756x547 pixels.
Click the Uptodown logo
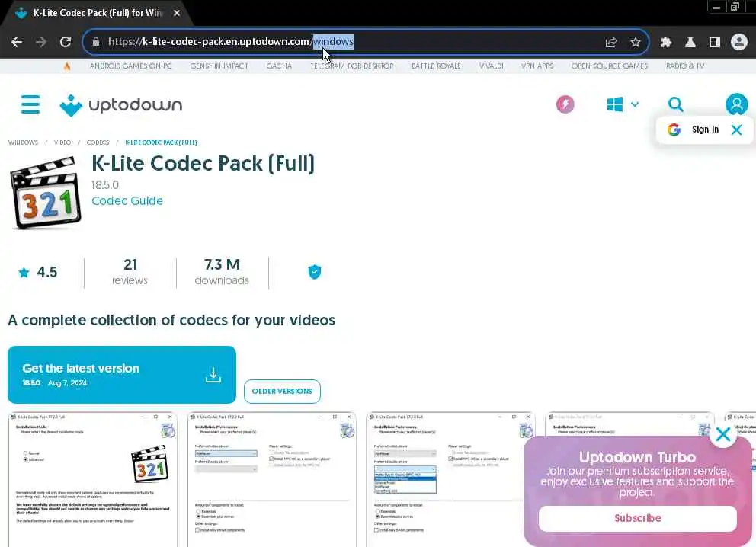[120, 104]
